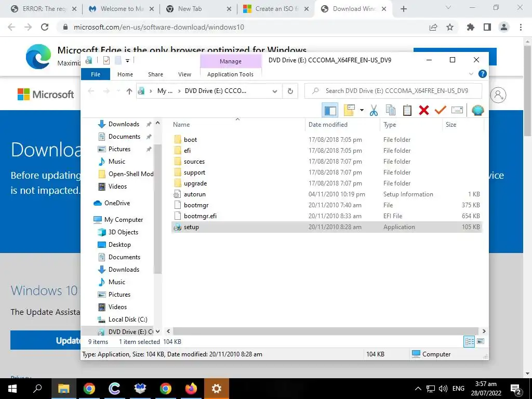Open Customize Quick Access Toolbar dropdown
This screenshot has width=532, height=399.
point(128,61)
